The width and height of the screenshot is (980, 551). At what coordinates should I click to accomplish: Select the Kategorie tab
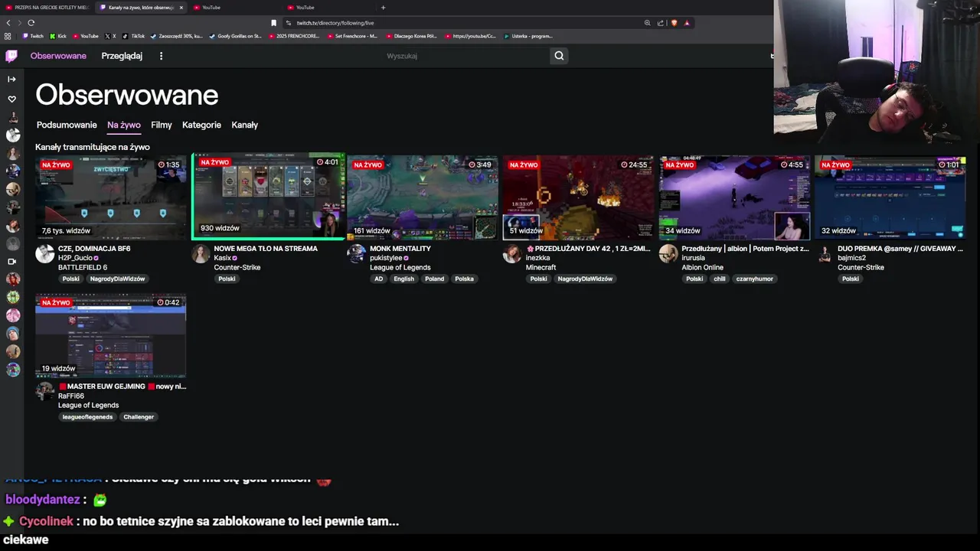[201, 125]
